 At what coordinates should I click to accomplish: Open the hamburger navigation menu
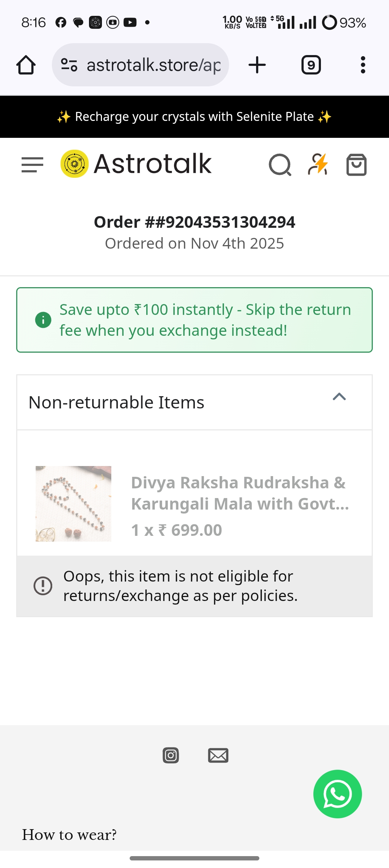(32, 165)
